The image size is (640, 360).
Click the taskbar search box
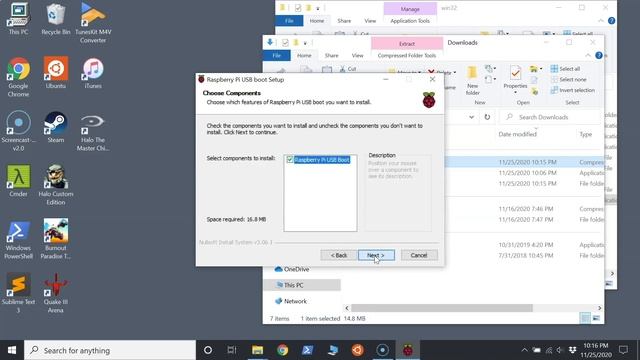tap(110, 350)
